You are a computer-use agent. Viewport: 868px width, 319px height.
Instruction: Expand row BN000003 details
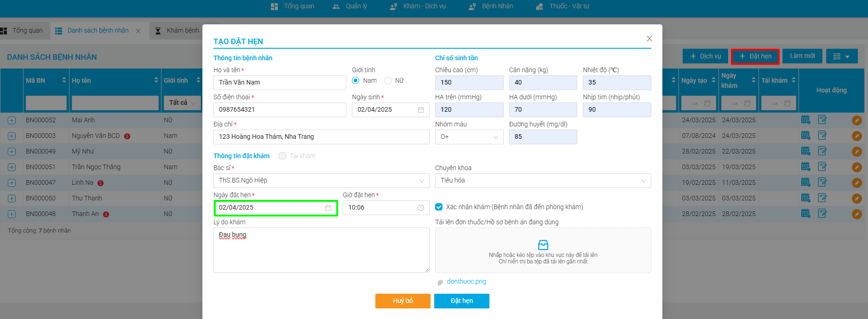pos(11,136)
